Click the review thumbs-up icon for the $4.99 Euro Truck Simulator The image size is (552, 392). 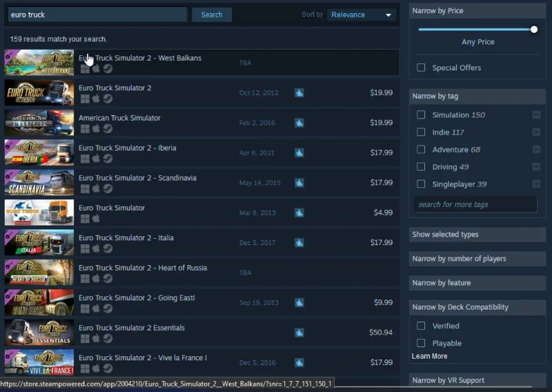299,213
